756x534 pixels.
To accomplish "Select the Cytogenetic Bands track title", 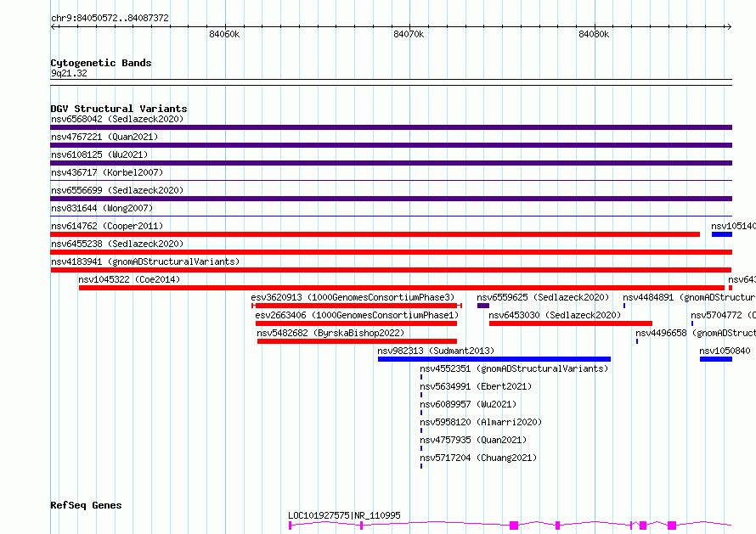I will pos(101,63).
